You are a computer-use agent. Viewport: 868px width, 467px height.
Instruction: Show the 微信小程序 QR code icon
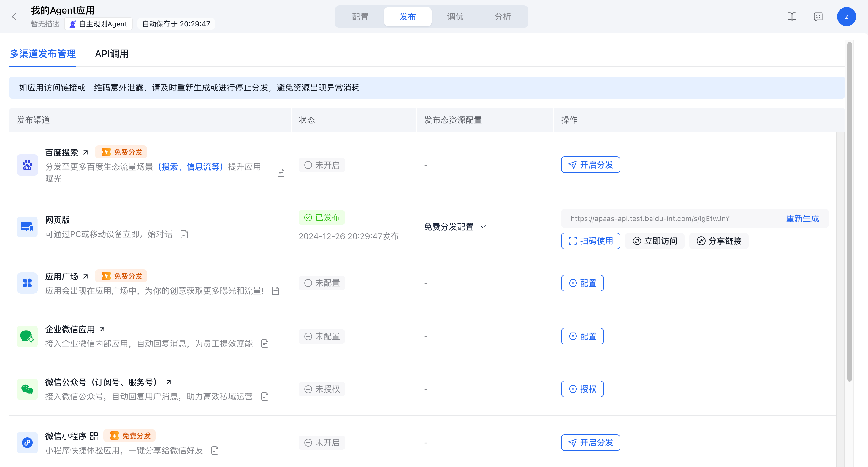(x=94, y=436)
